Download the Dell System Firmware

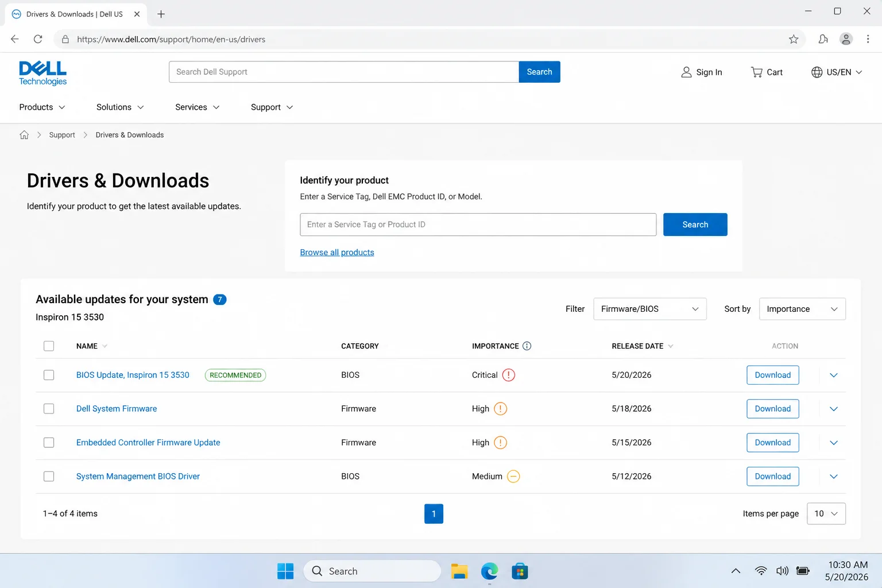pyautogui.click(x=772, y=409)
